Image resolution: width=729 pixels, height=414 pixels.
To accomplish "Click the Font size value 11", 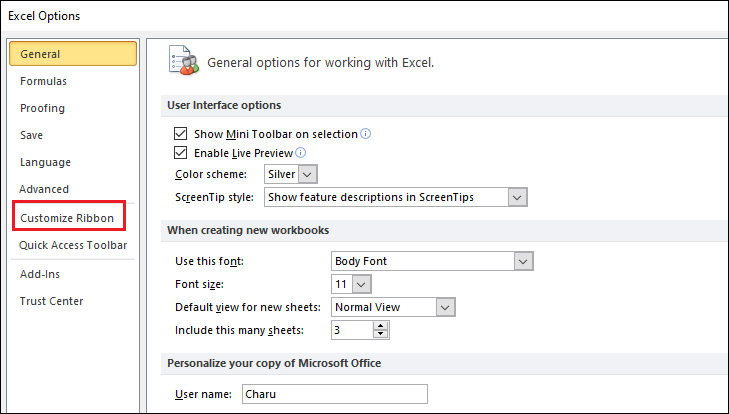I will pyautogui.click(x=341, y=284).
